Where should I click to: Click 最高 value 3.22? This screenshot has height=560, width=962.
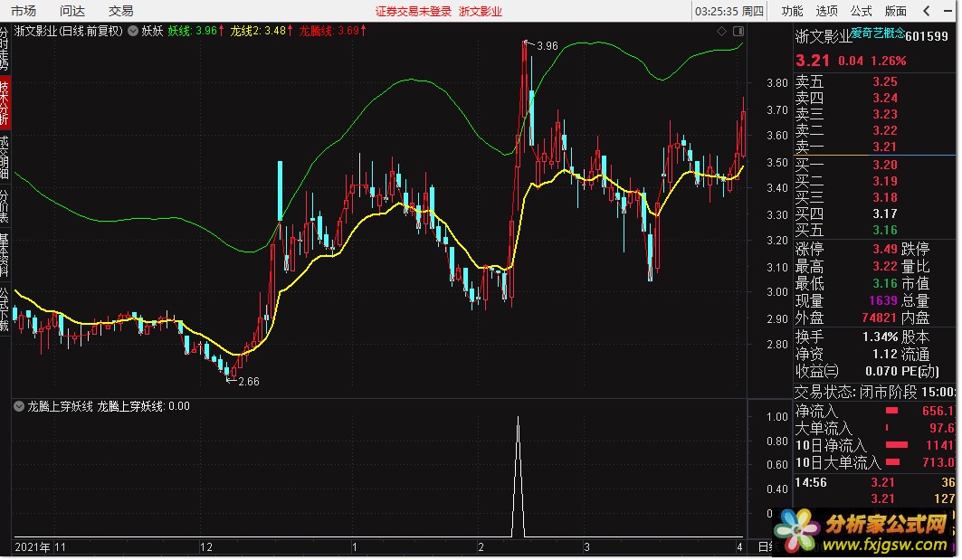click(885, 266)
